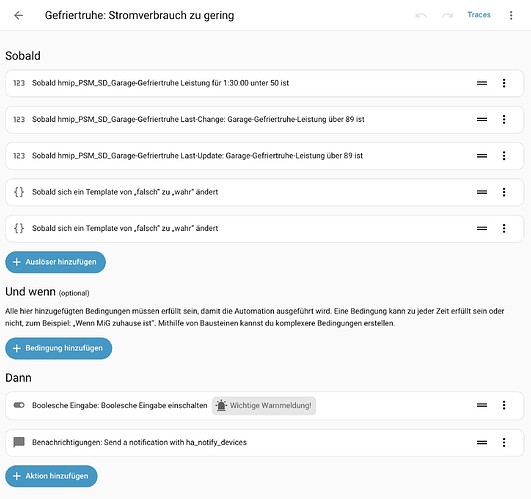Grab drag handle of second Template trigger
This screenshot has height=499, width=531.
pos(482,229)
